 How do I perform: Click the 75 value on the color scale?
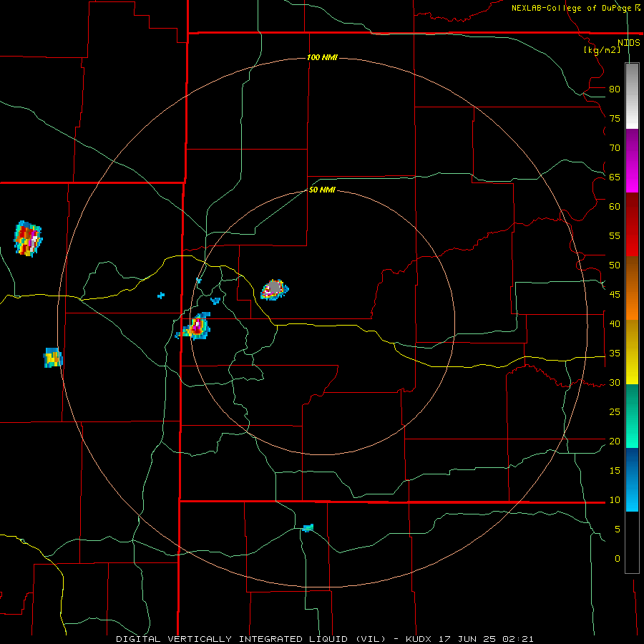coord(615,118)
